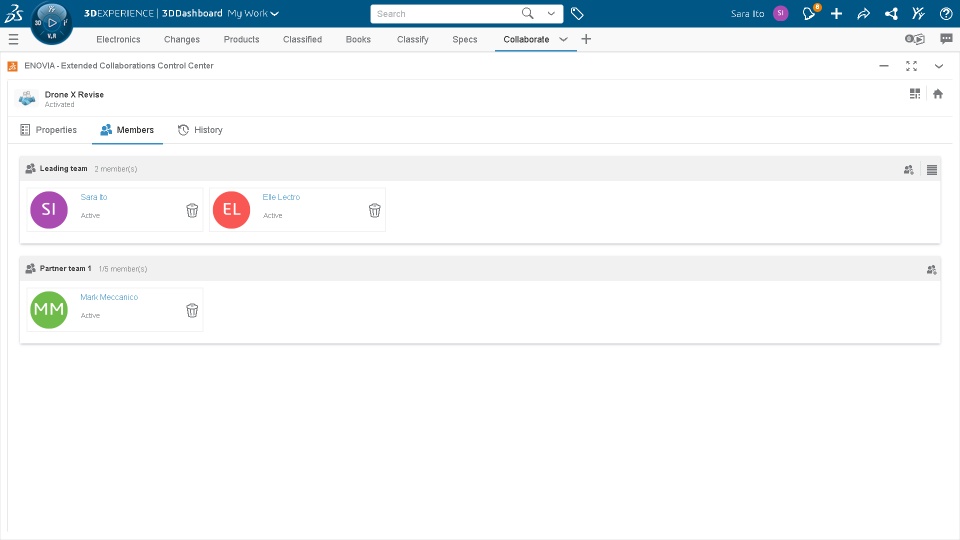Minimize the ENOVIA widget
This screenshot has height=540, width=960.
(883, 66)
